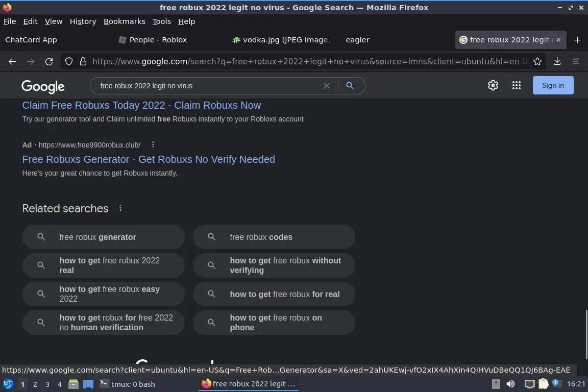The width and height of the screenshot is (588, 392).
Task: Select the Firefox taskbar window entry
Action: (249, 384)
